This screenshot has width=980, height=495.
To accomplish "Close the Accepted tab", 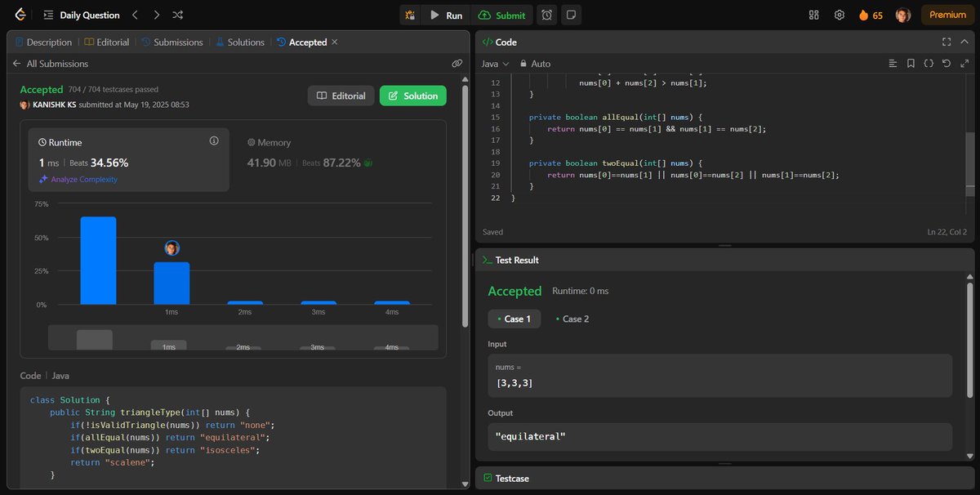I will pos(334,42).
